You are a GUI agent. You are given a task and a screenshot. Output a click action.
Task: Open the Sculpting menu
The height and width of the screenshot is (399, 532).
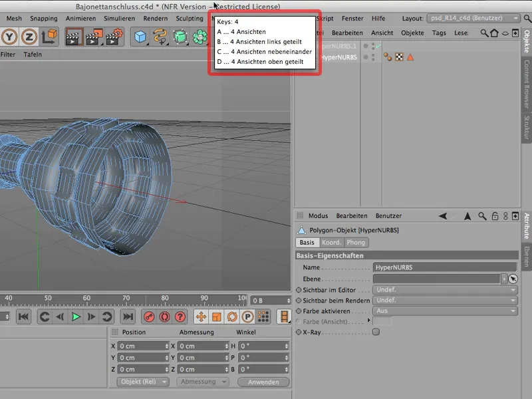coord(190,19)
